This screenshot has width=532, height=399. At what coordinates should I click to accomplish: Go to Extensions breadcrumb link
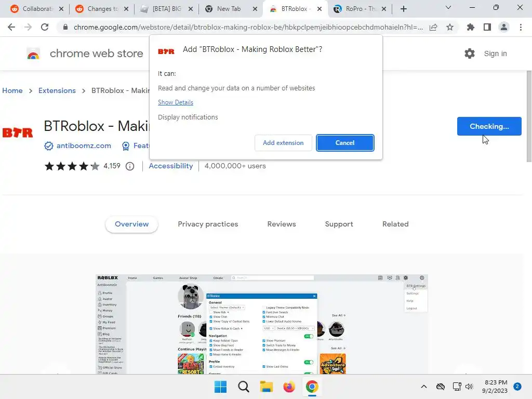[57, 90]
